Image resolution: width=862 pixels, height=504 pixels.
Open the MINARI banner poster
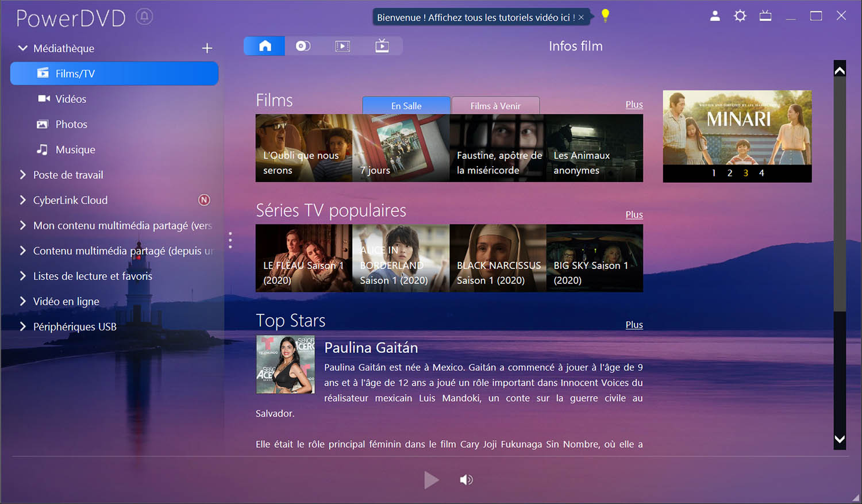[x=737, y=128]
